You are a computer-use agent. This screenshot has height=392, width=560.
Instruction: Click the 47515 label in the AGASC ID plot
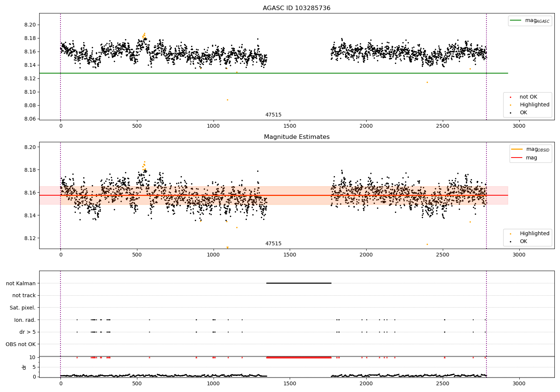tap(273, 115)
